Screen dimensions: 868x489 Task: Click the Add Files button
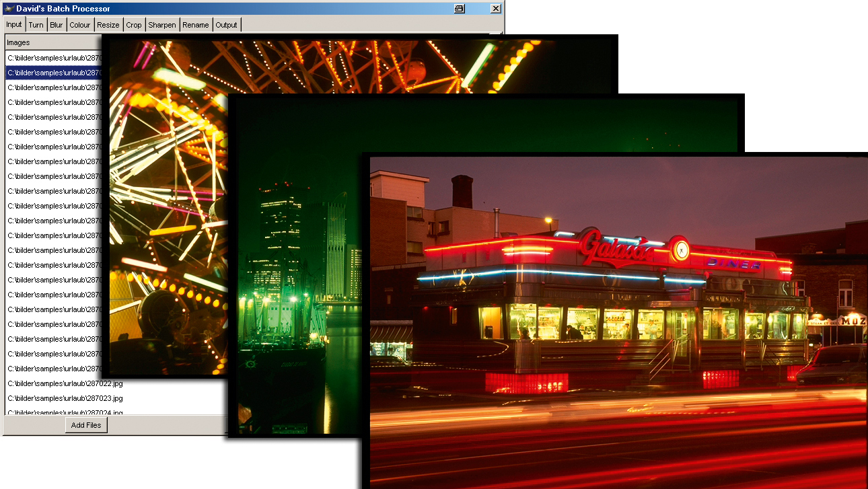point(86,425)
